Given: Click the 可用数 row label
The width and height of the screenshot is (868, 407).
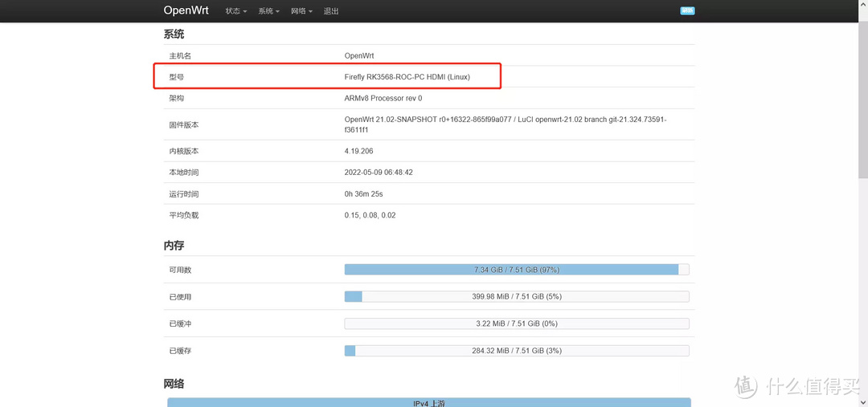Looking at the screenshot, I should click(x=180, y=270).
